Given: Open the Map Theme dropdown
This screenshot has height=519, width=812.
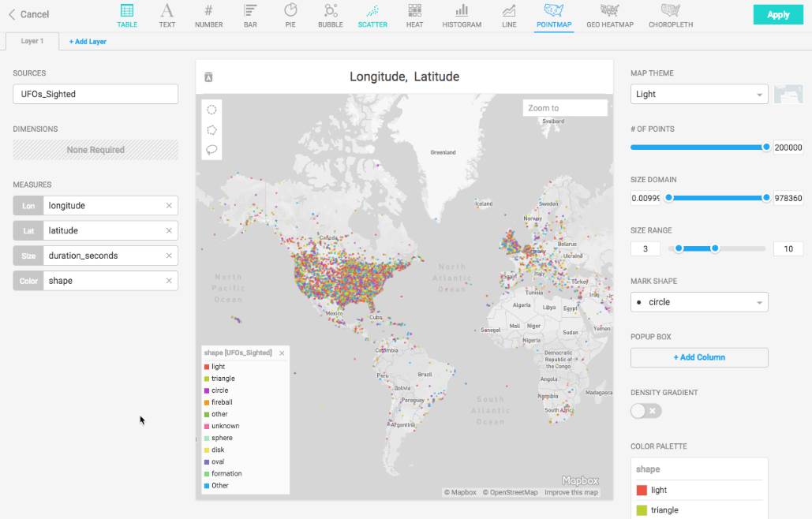Looking at the screenshot, I should click(x=698, y=94).
